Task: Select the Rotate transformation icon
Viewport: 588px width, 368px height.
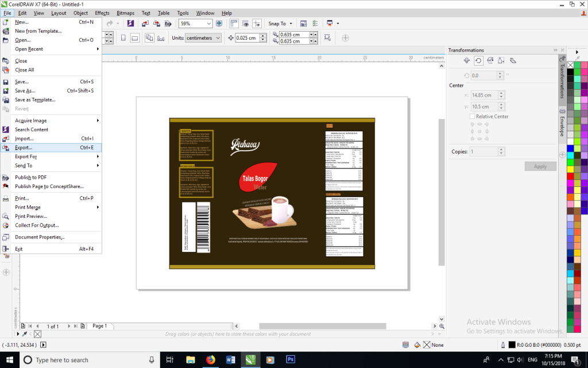Action: (478, 60)
